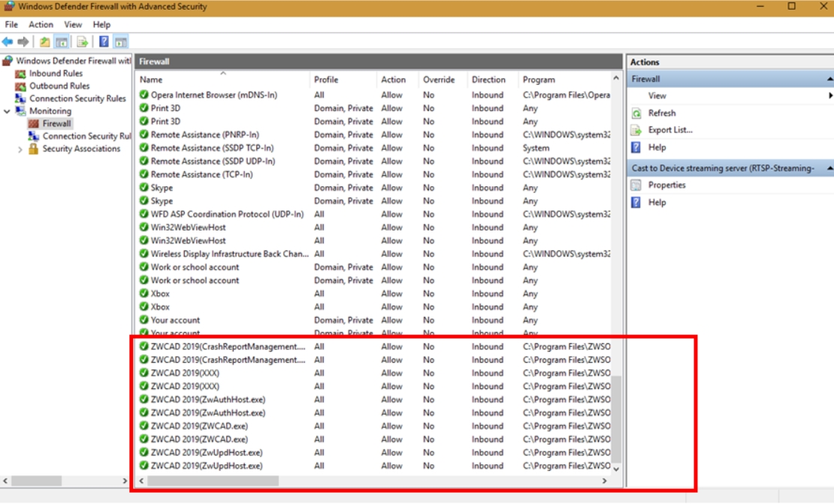Toggle the console tree via its toolbar icon

(x=62, y=41)
